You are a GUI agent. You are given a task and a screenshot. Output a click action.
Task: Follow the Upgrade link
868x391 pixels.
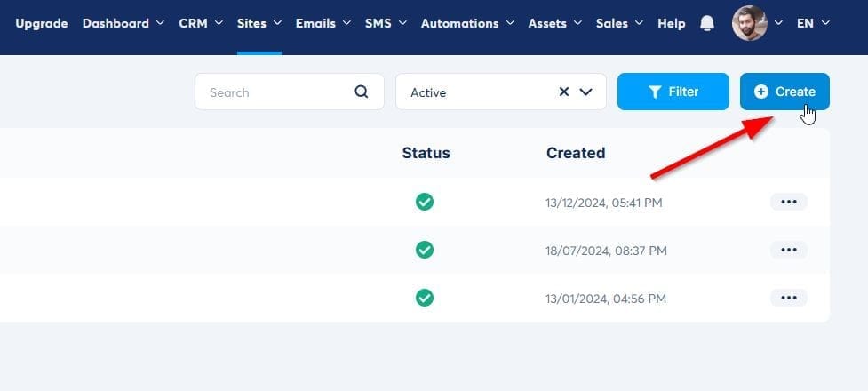pos(42,23)
